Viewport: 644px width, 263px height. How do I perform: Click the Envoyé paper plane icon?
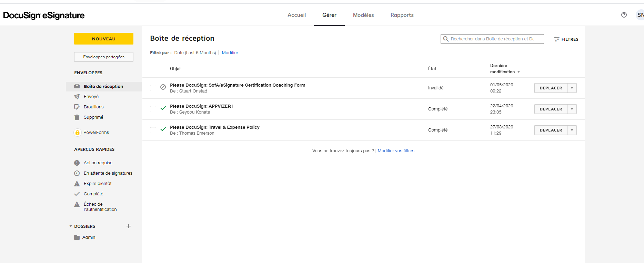pyautogui.click(x=77, y=97)
